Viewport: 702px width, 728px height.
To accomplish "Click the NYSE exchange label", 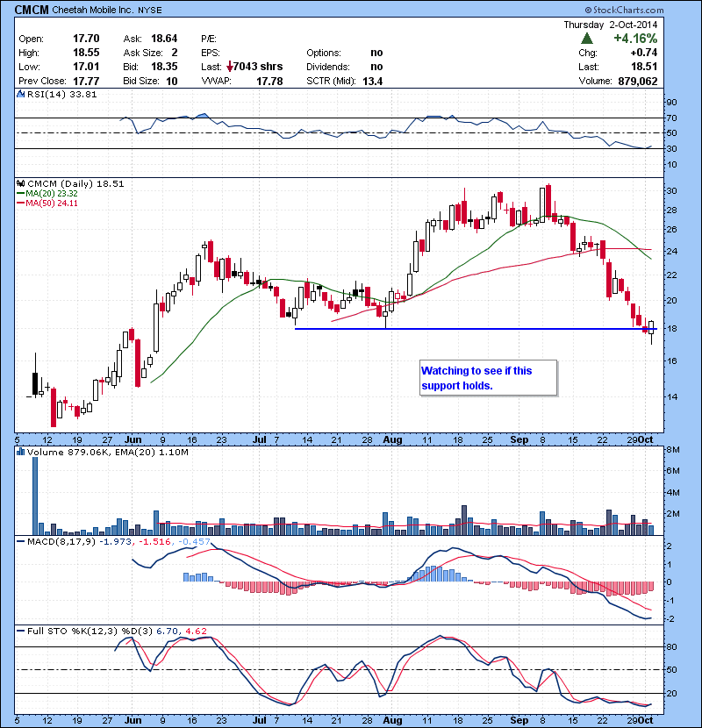I will [x=149, y=11].
